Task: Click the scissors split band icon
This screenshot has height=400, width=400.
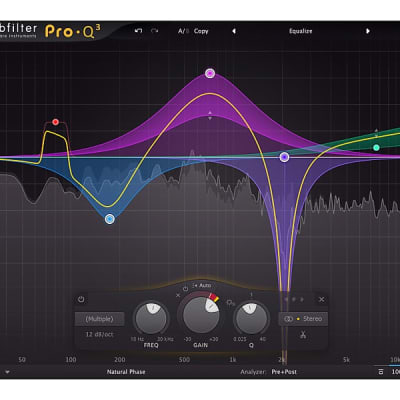Action: point(303,334)
